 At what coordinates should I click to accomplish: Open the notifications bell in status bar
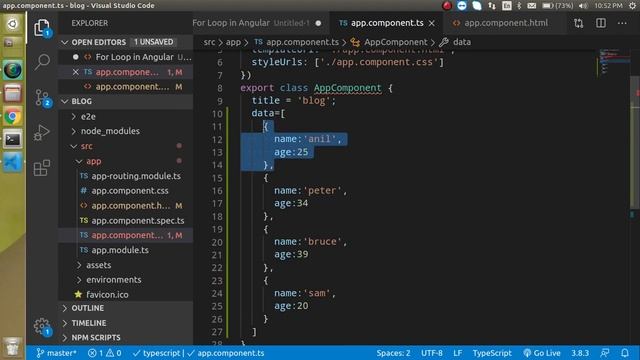tap(624, 353)
